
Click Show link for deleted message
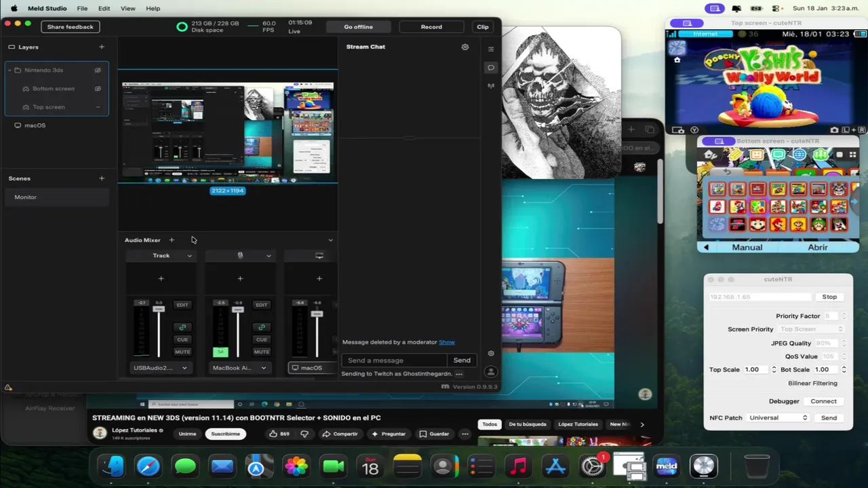[x=447, y=342]
